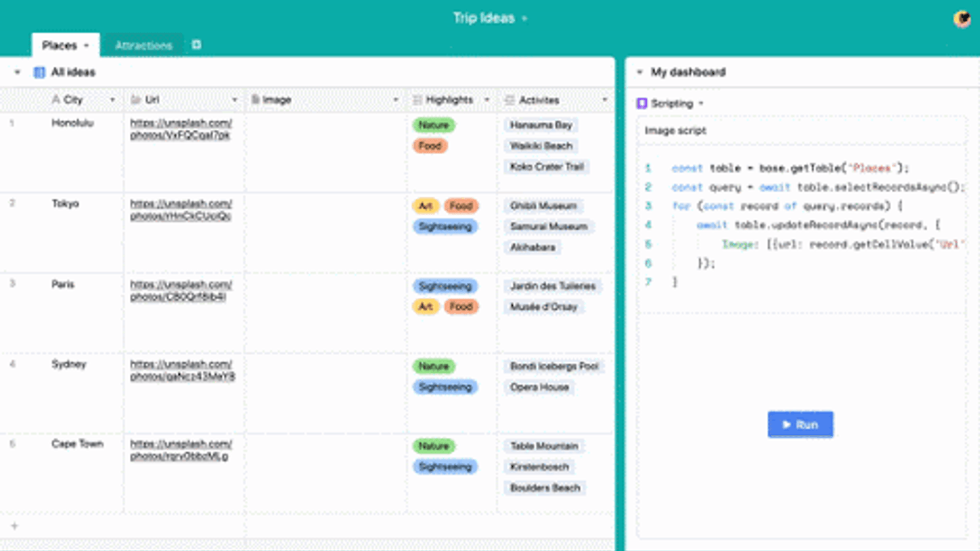Click the Sightseeing tag in Cape Town row
The image size is (980, 551).
pos(445,467)
